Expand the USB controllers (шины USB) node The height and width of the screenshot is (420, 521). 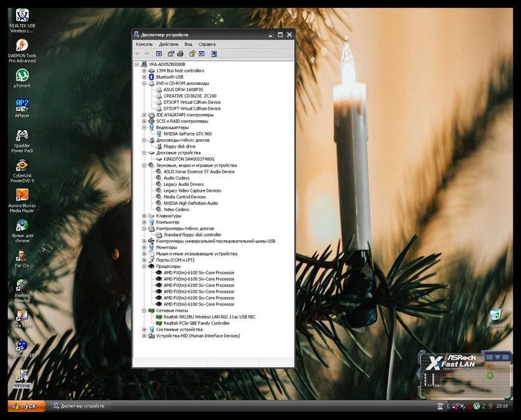144,241
